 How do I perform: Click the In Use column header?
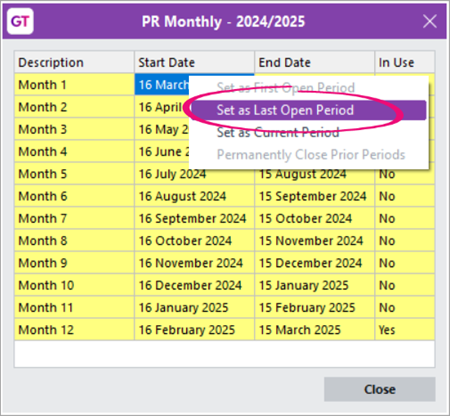coord(405,62)
